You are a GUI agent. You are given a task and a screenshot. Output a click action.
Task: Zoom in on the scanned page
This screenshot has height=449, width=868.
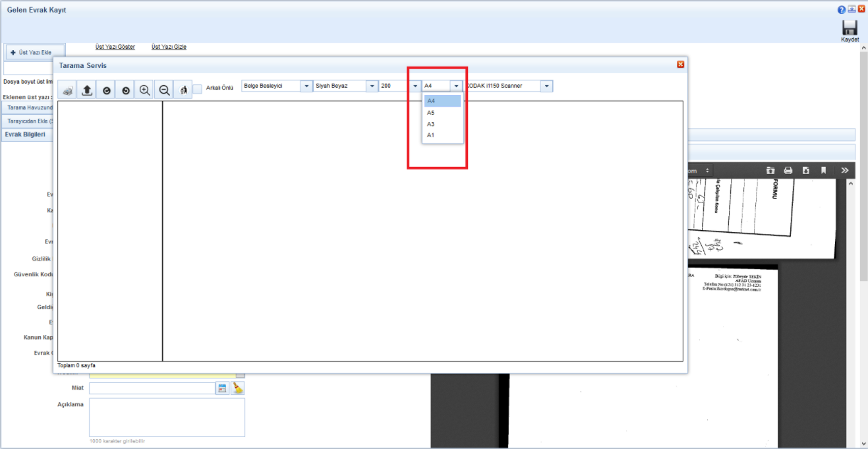(x=145, y=90)
